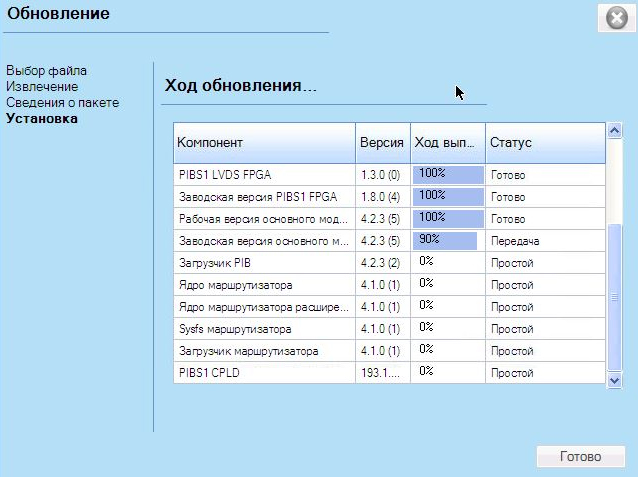Click the Заводская версия PIBS1 FPGA progress bar
Screen dimensions: 638x477
pos(447,196)
